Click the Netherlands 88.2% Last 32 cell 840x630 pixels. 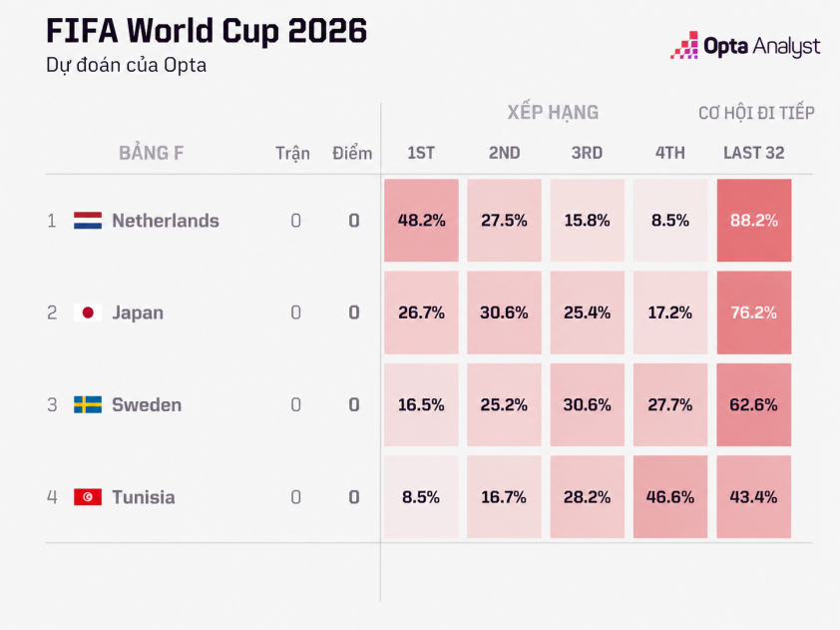point(754,221)
